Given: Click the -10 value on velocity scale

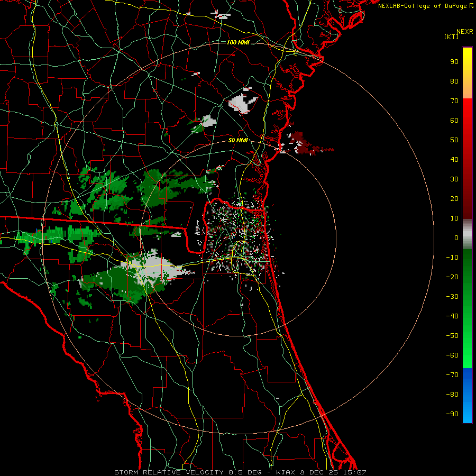Looking at the screenshot, I should point(452,258).
